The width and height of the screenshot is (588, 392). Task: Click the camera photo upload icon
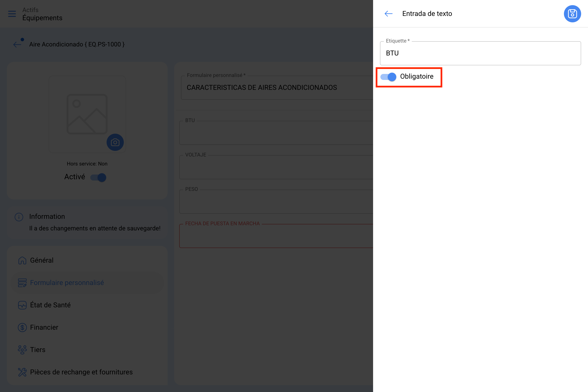[115, 142]
